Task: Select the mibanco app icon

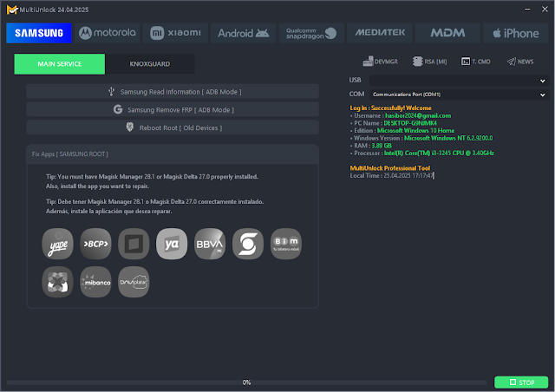Action: point(95,282)
